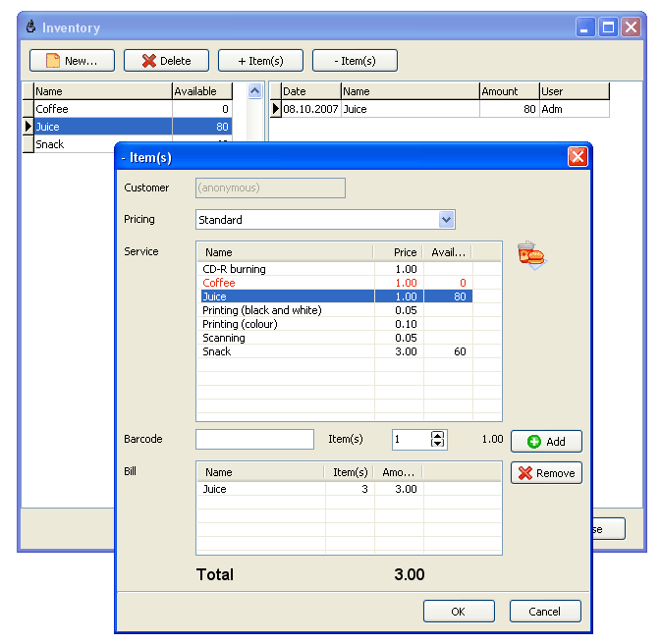Screen dimensions: 661x644
Task: Select Juice entry in the Bill list
Action: coord(215,489)
